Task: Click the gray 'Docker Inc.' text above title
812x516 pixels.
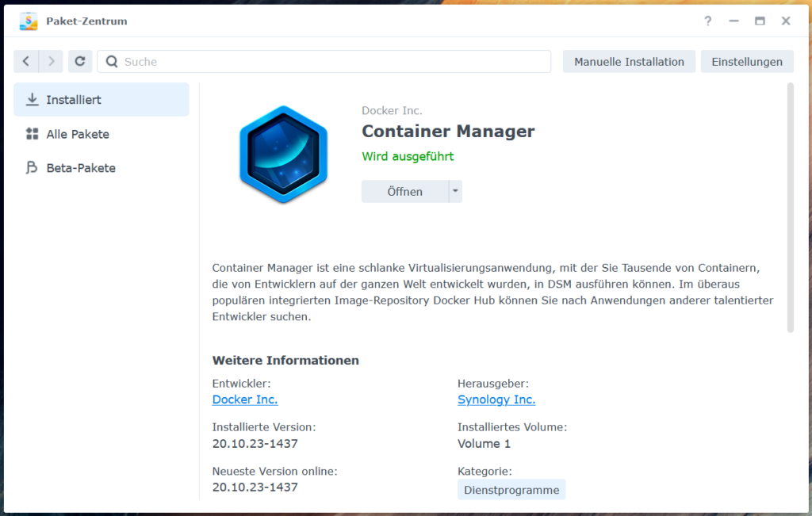Action: (392, 110)
